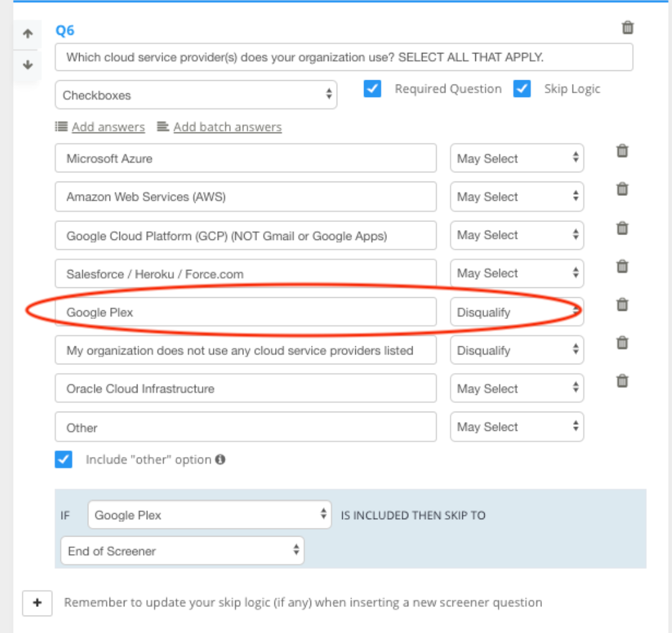Trash the Oracle Cloud Infrastructure answer
Image resolution: width=672 pixels, height=633 pixels.
[622, 381]
